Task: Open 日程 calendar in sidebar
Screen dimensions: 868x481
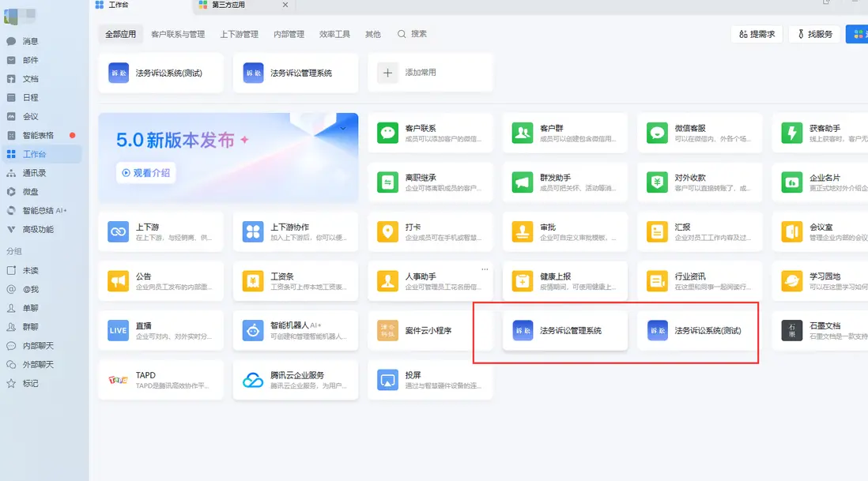Action: click(x=31, y=98)
